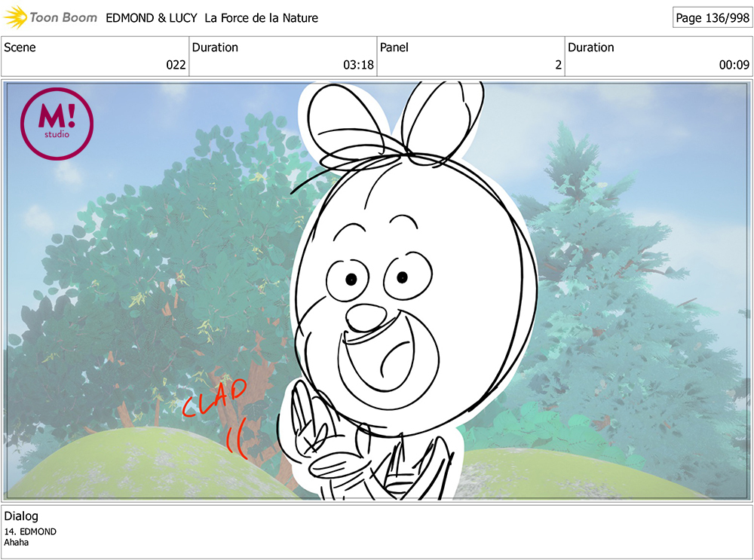Screen dimensions: 754x560
Task: Click the 'Scene' header label
Action: (20, 47)
